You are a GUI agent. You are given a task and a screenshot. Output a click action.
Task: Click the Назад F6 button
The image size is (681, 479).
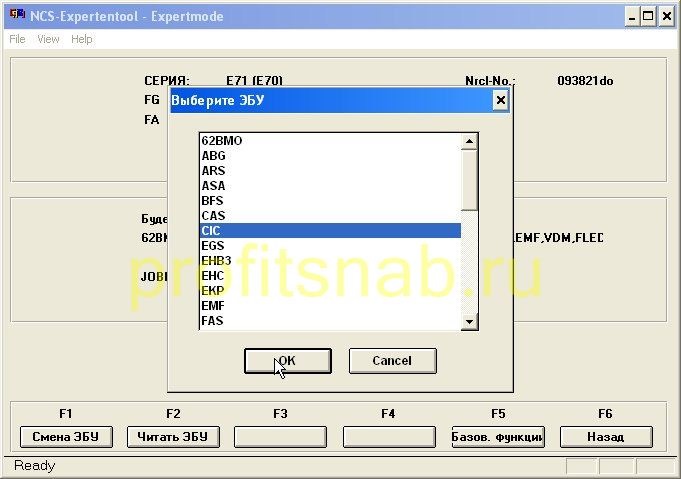pyautogui.click(x=606, y=436)
